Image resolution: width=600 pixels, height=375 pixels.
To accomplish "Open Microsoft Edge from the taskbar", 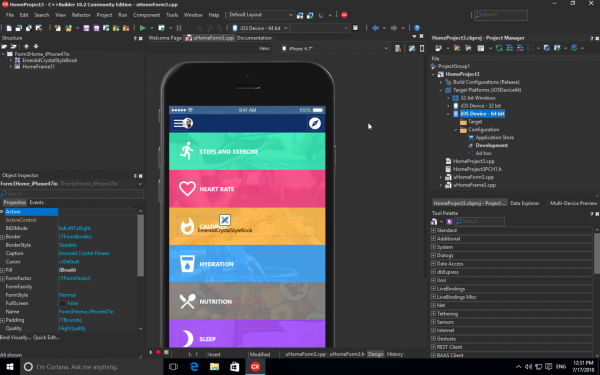I will click(194, 367).
